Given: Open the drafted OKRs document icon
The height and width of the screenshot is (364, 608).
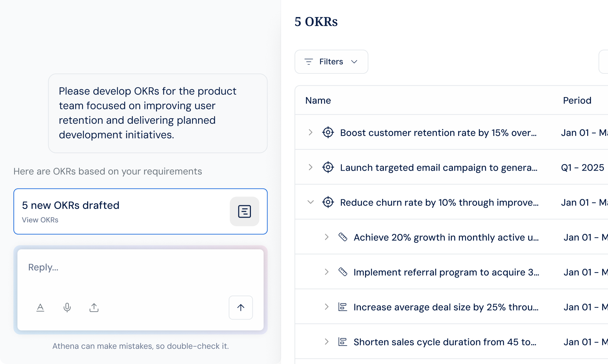Looking at the screenshot, I should click(244, 211).
